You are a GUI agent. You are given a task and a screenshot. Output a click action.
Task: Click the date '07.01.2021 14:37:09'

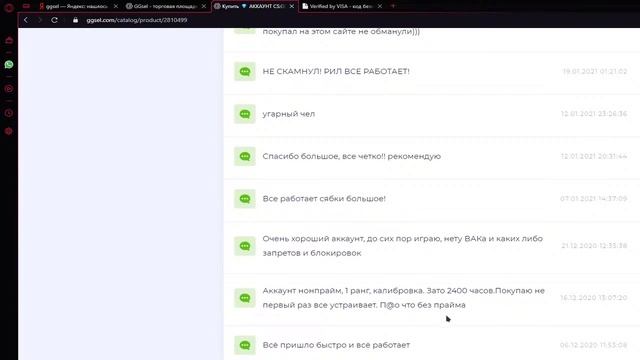(593, 199)
